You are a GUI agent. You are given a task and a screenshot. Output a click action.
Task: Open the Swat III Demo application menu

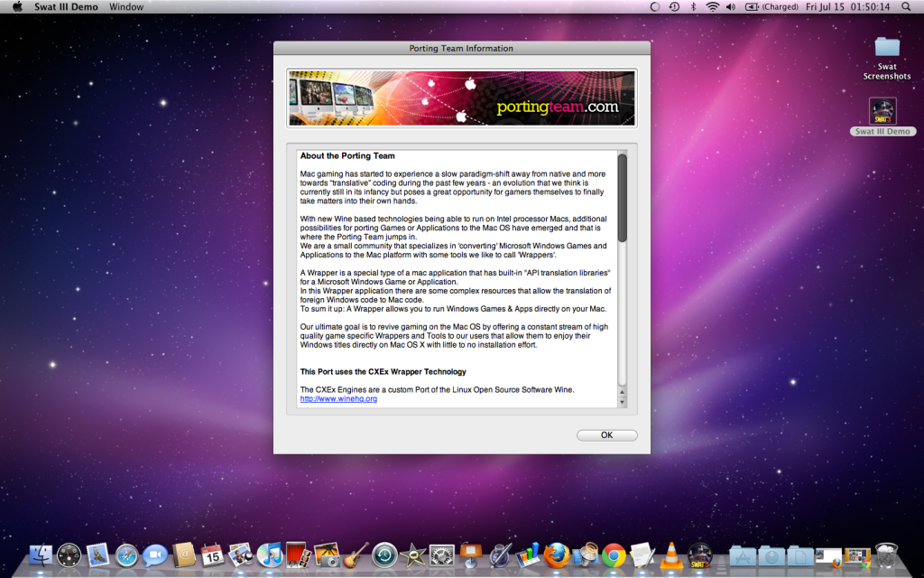click(x=66, y=7)
